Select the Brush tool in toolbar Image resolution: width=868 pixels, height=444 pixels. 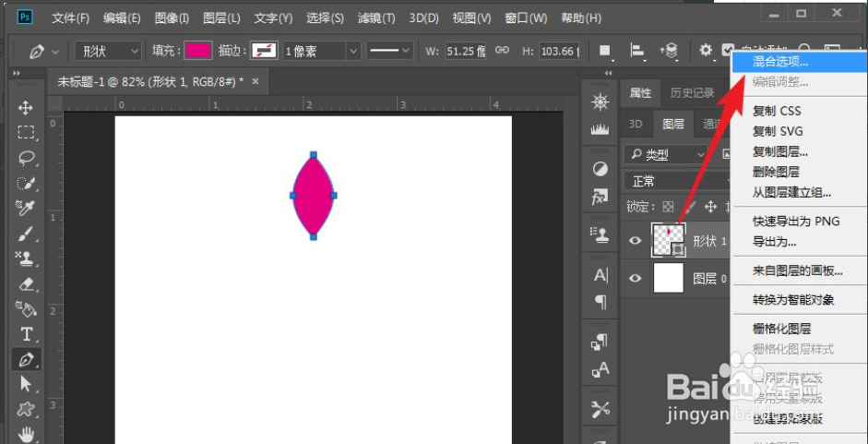(x=26, y=234)
